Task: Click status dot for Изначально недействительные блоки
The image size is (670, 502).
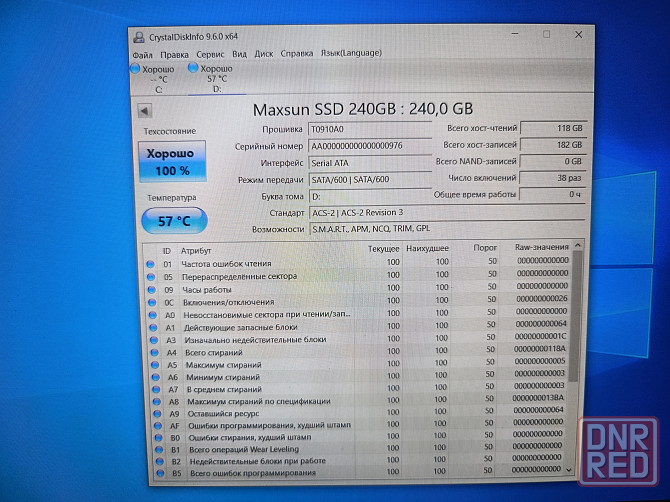Action: tap(154, 341)
